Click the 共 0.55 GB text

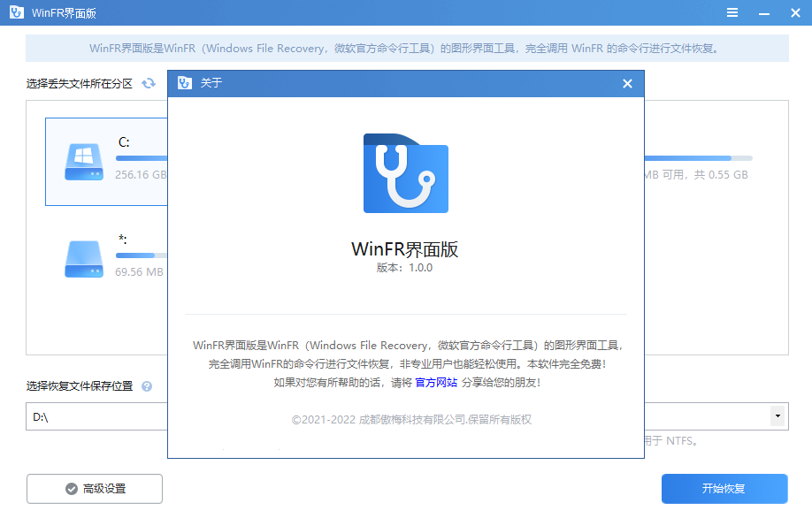click(721, 174)
